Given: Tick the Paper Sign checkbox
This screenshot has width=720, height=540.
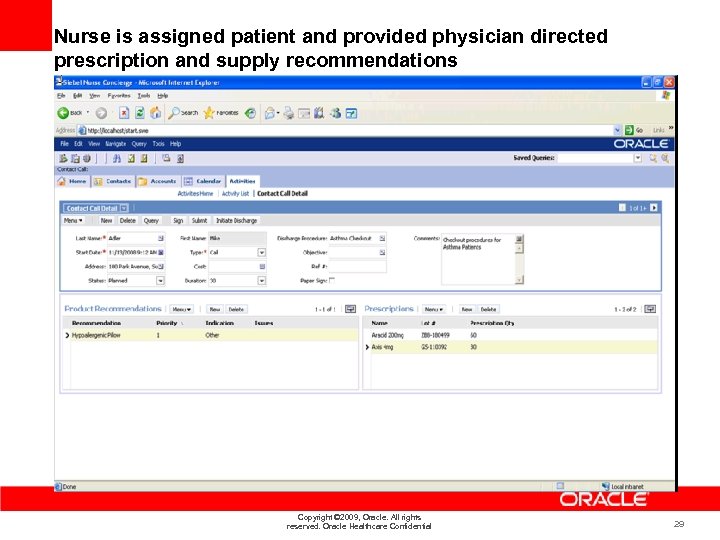Looking at the screenshot, I should (x=332, y=280).
